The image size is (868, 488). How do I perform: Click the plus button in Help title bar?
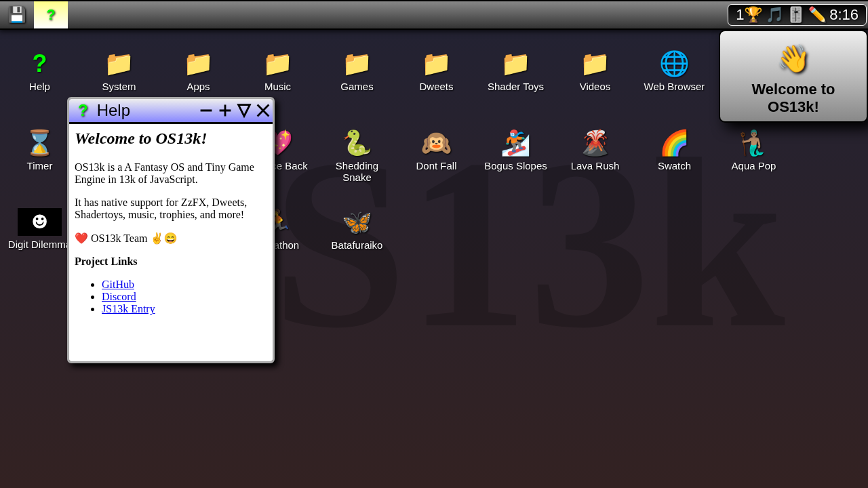[x=225, y=110]
